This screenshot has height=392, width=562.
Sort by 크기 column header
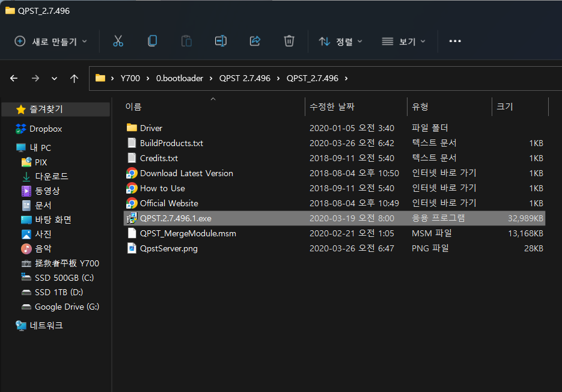tap(505, 107)
